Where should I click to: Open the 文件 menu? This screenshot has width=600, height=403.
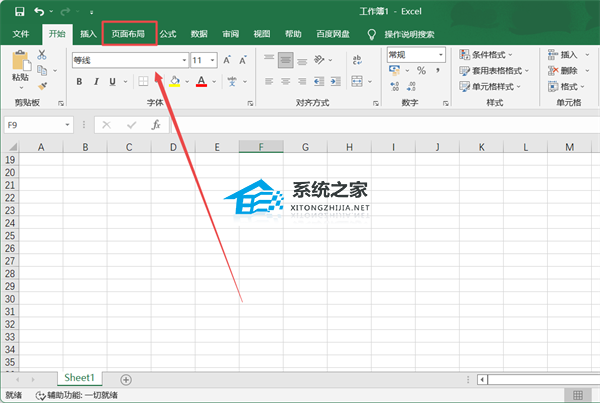click(21, 34)
